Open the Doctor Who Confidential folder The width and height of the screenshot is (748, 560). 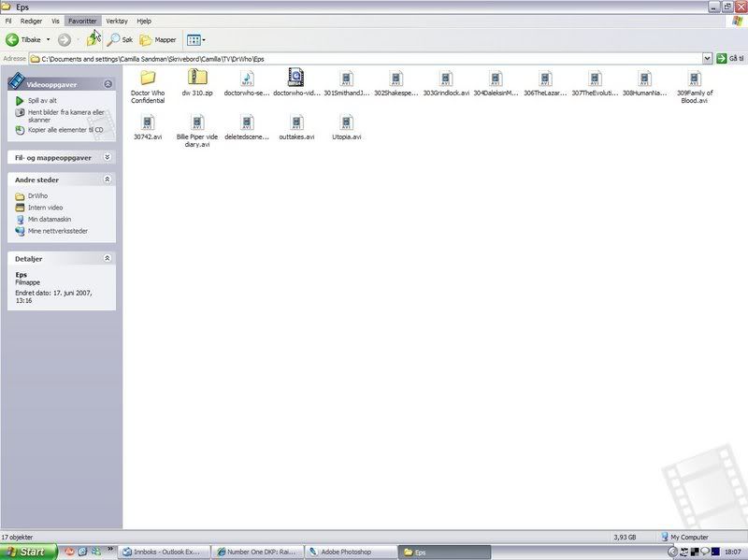(x=147, y=79)
